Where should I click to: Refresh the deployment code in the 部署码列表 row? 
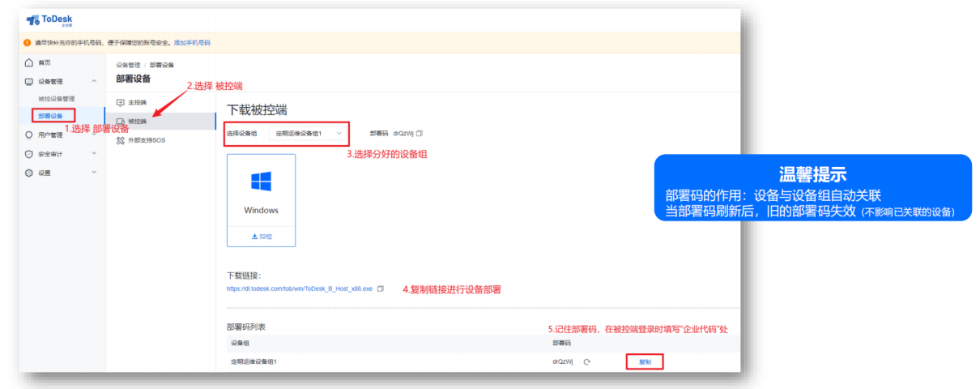(586, 361)
